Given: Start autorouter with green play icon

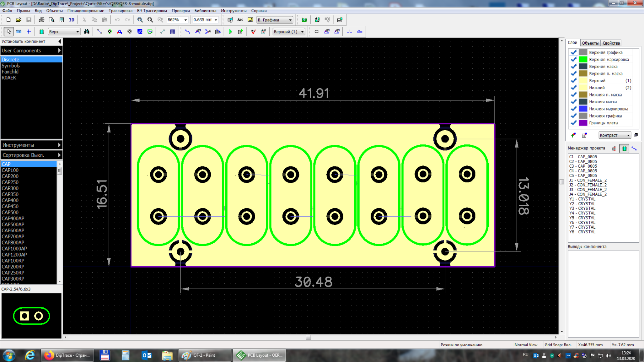Looking at the screenshot, I should point(230,31).
